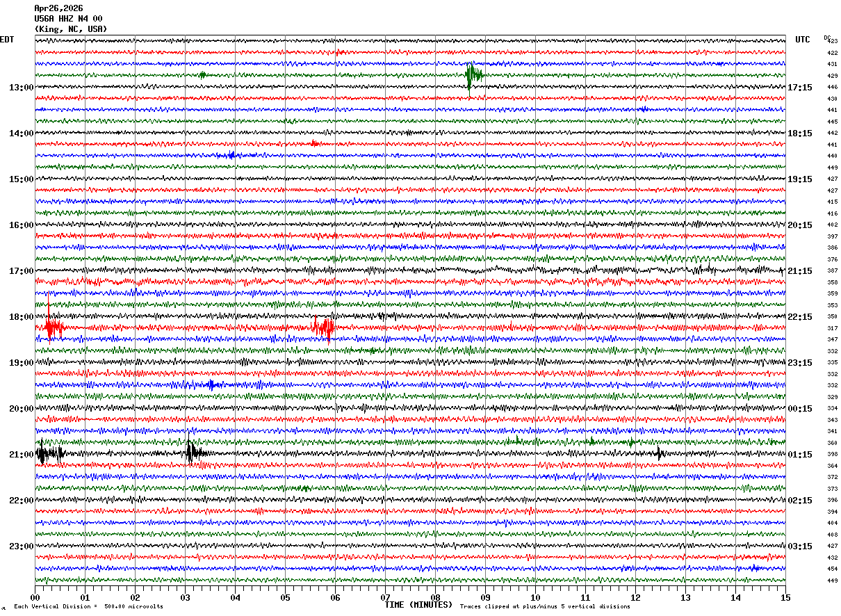The height and width of the screenshot is (616, 841).
Task: Click minute tick label 01 on time axis
Action: 85,597
